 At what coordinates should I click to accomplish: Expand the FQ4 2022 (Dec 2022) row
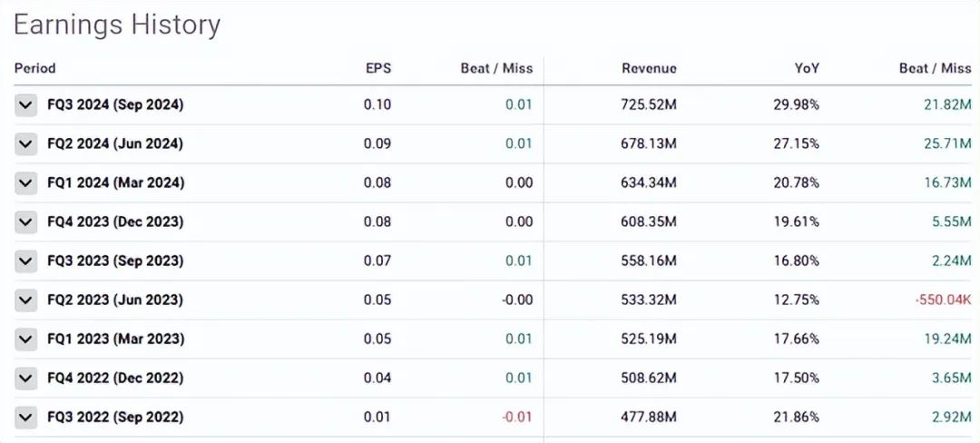[x=26, y=378]
